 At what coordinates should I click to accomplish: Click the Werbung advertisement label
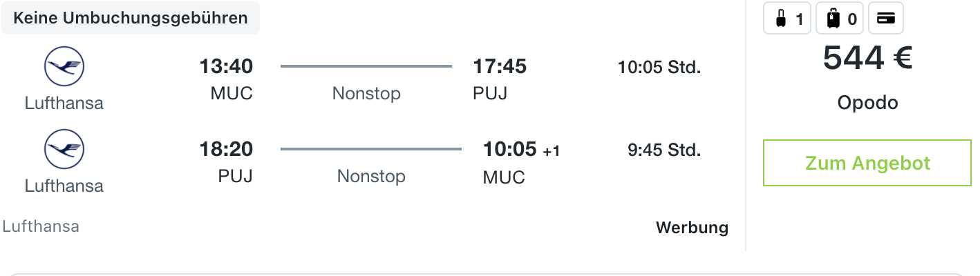tap(692, 228)
